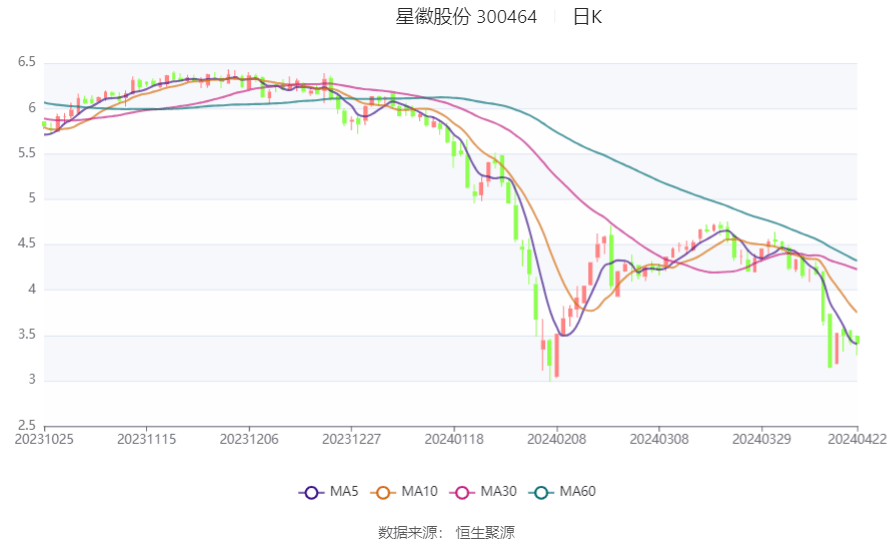
Task: Select the 日K label in title
Action: [x=587, y=17]
